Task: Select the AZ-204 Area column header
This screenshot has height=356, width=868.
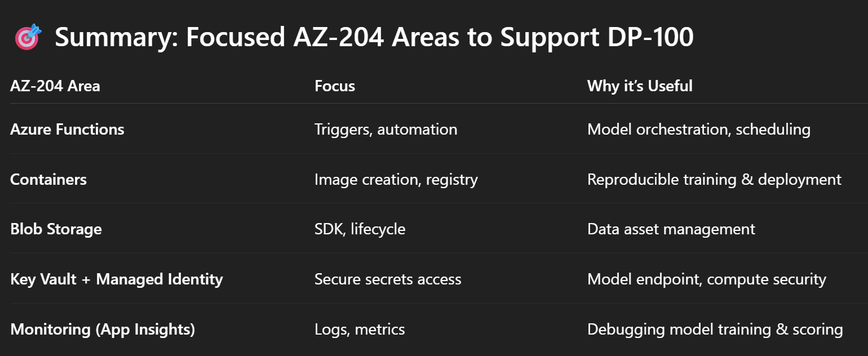Action: [55, 86]
